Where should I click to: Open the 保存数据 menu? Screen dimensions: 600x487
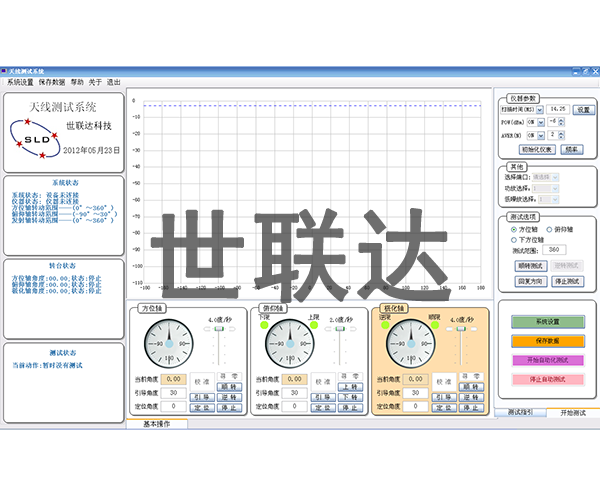[x=52, y=82]
